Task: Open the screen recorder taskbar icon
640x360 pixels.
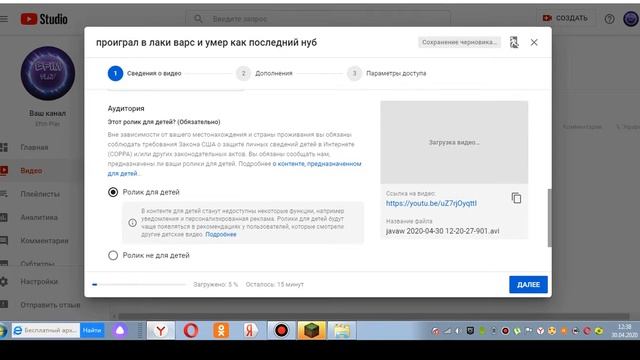Action: pyautogui.click(x=281, y=330)
